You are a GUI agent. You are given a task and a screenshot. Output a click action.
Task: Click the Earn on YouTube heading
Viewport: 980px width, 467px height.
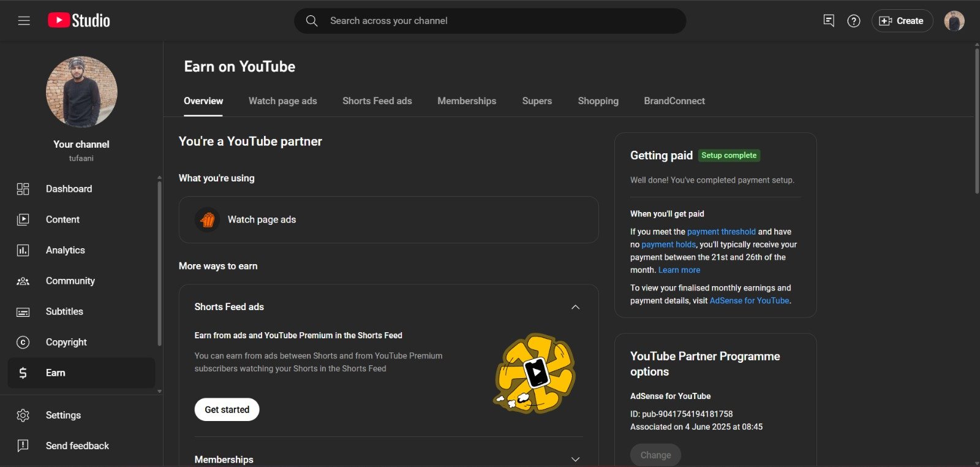239,67
